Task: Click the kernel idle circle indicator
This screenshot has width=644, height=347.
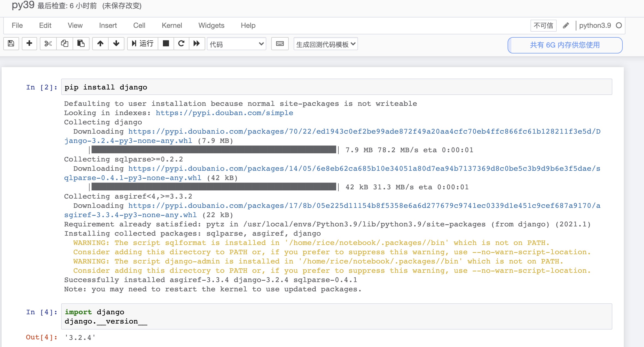Action: point(619,25)
